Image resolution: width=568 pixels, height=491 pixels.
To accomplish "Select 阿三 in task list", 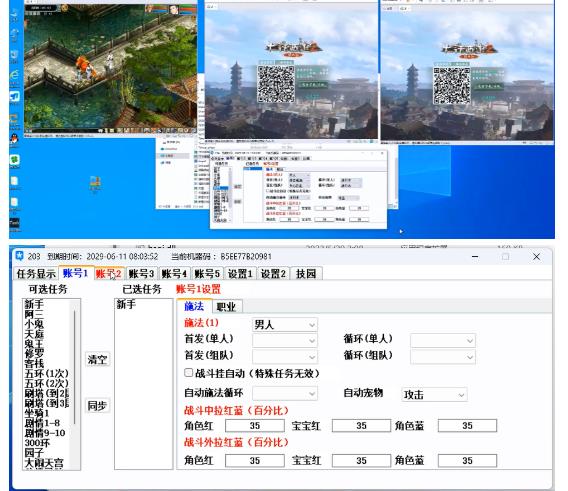I will 34,314.
